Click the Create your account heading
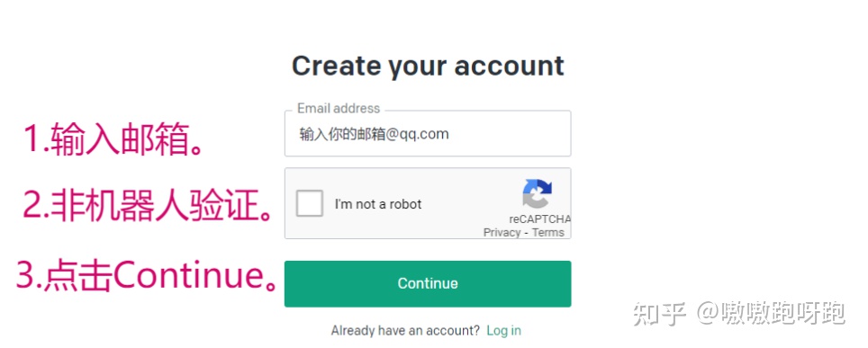The height and width of the screenshot is (348, 868). tap(428, 67)
